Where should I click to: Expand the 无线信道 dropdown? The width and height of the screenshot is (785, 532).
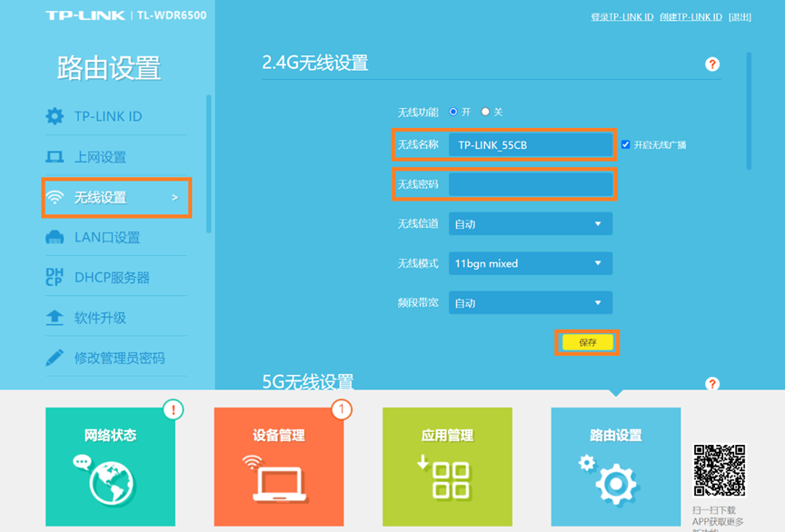pyautogui.click(x=530, y=224)
